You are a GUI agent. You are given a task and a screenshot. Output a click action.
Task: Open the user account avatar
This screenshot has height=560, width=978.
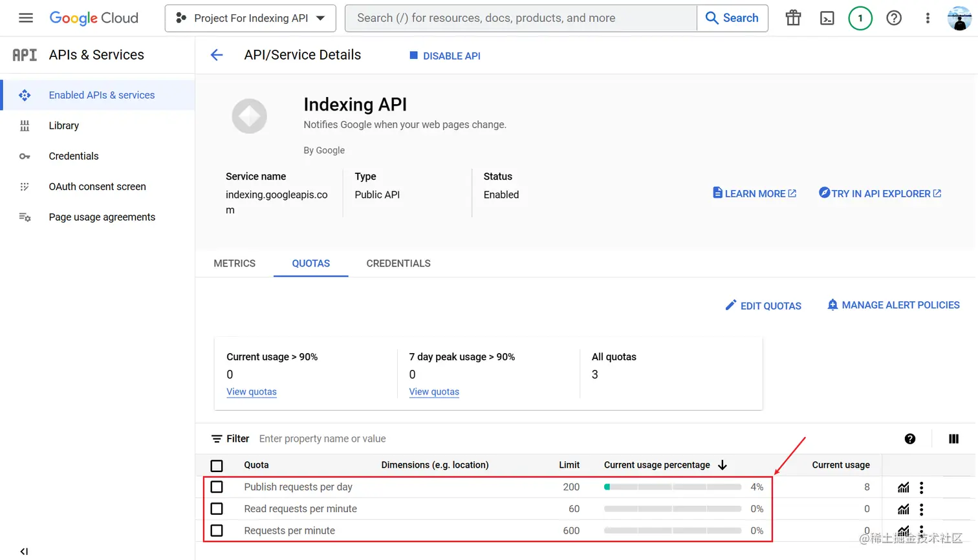click(x=959, y=18)
